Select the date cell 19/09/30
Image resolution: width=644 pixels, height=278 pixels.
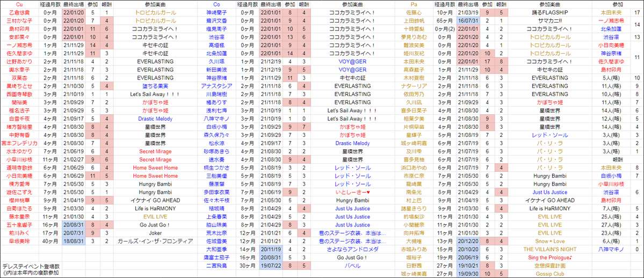[x=468, y=274]
